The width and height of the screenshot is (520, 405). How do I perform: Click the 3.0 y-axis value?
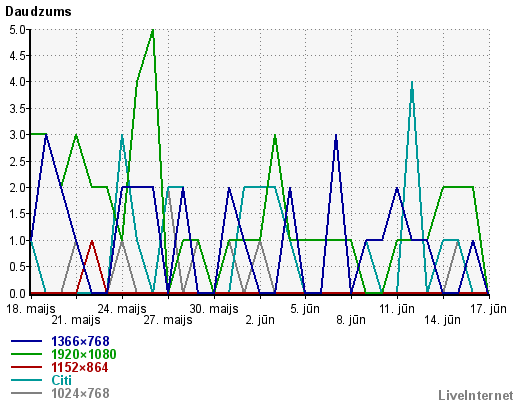click(17, 135)
